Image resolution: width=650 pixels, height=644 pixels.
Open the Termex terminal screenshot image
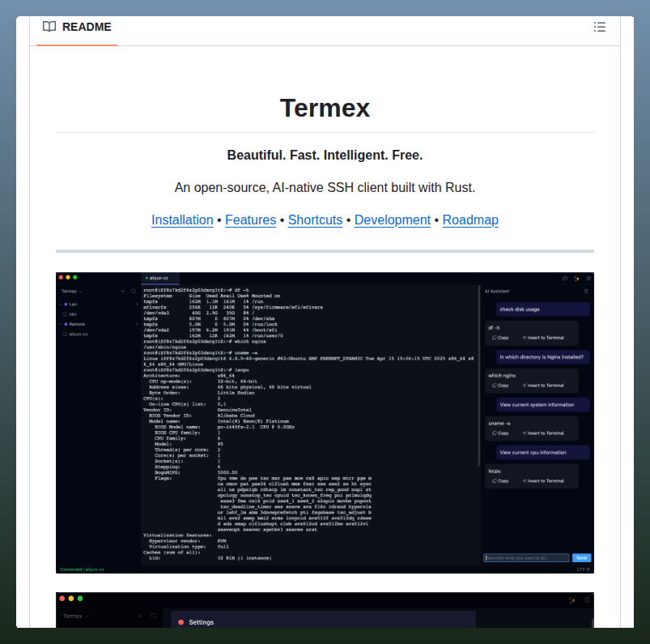pos(325,423)
